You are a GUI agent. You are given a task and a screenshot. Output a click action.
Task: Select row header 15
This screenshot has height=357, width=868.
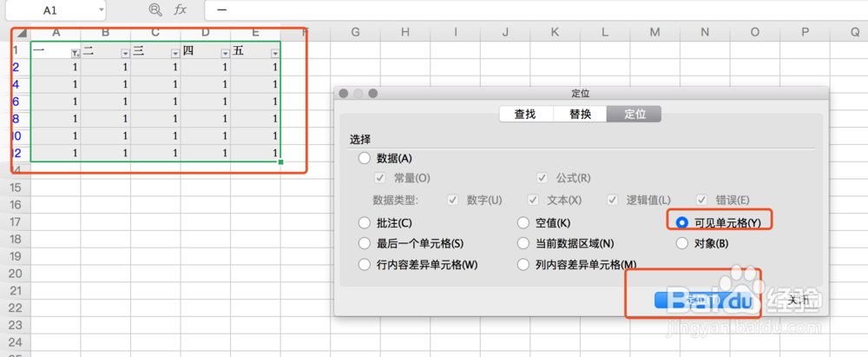click(x=15, y=188)
